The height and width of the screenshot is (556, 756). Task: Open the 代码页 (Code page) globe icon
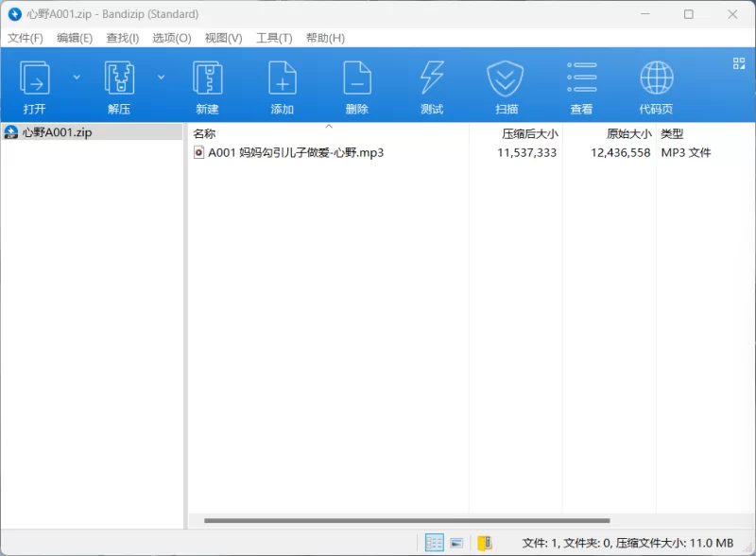(656, 78)
